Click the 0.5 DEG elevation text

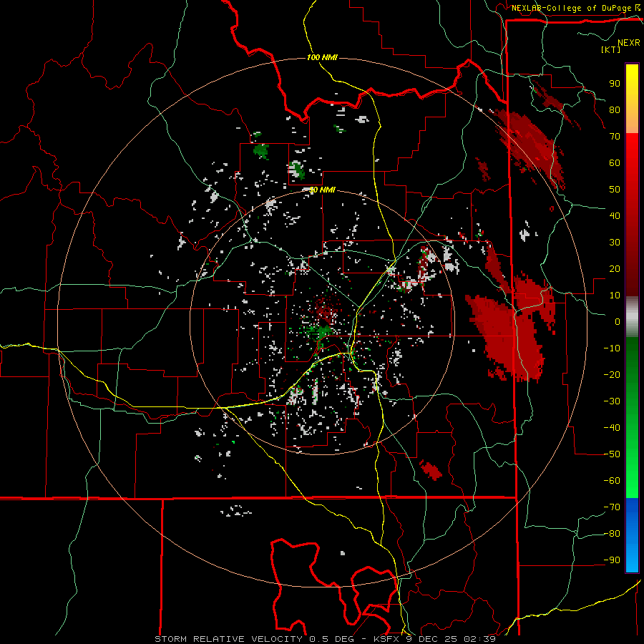click(331, 639)
